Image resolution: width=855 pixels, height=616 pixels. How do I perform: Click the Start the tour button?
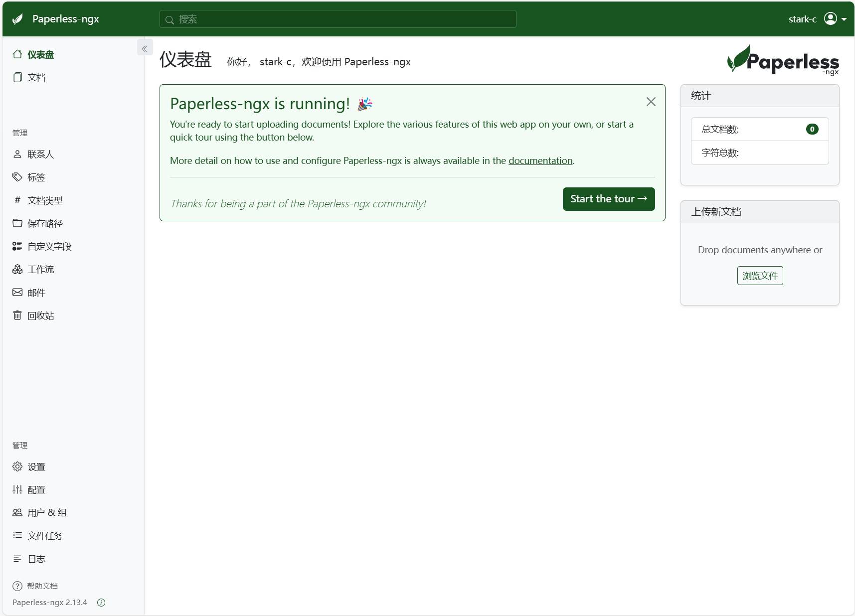click(609, 199)
